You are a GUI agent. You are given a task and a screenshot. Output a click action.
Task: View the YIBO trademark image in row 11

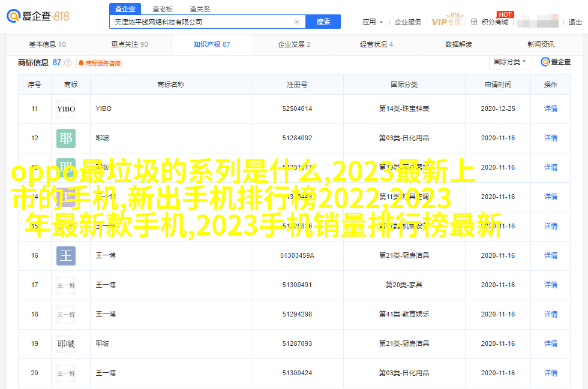tap(66, 109)
